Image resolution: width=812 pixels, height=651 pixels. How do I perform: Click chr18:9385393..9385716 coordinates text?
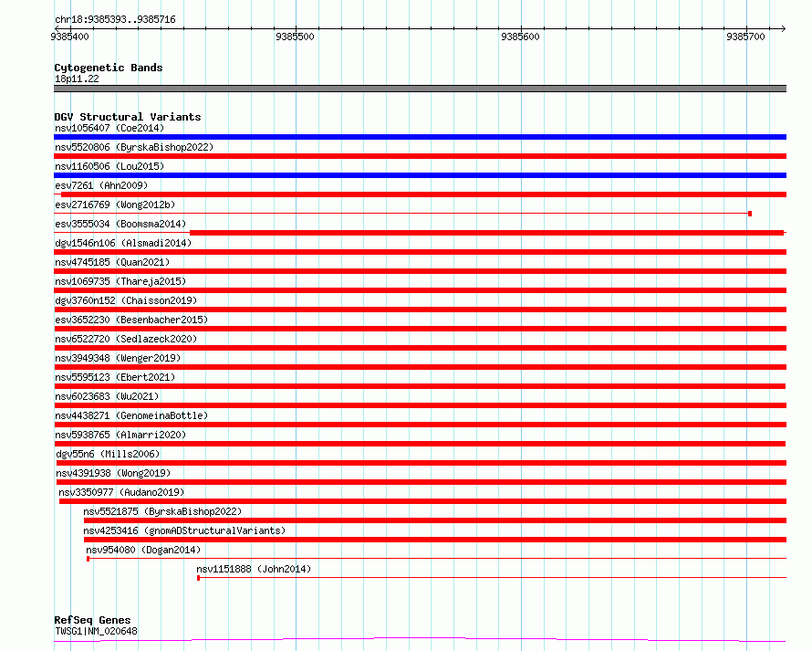tap(115, 20)
